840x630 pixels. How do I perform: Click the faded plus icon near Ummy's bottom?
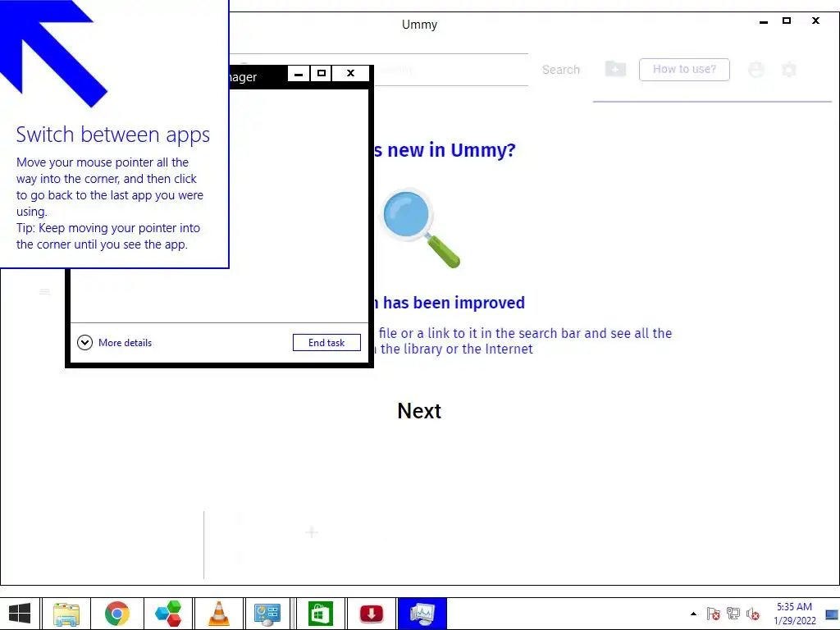tap(311, 532)
